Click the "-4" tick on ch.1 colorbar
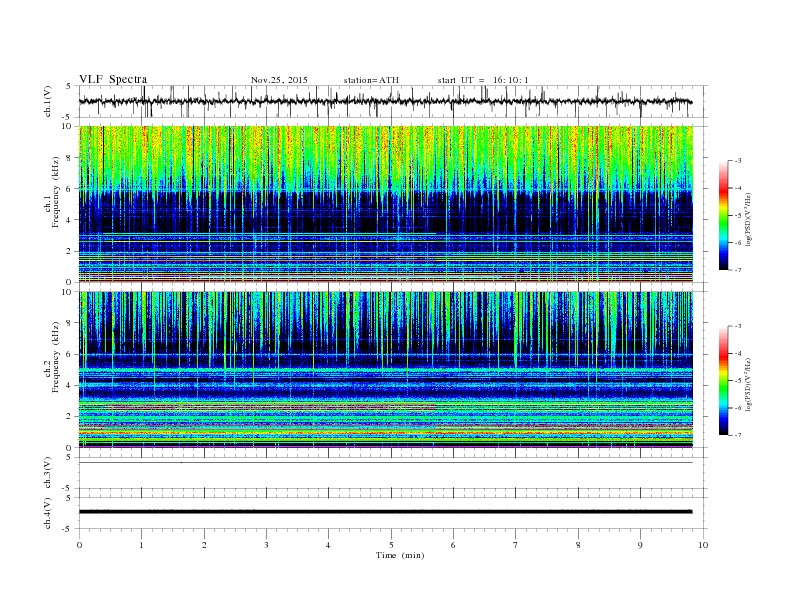Image resolution: width=792 pixels, height=612 pixels. (x=738, y=188)
